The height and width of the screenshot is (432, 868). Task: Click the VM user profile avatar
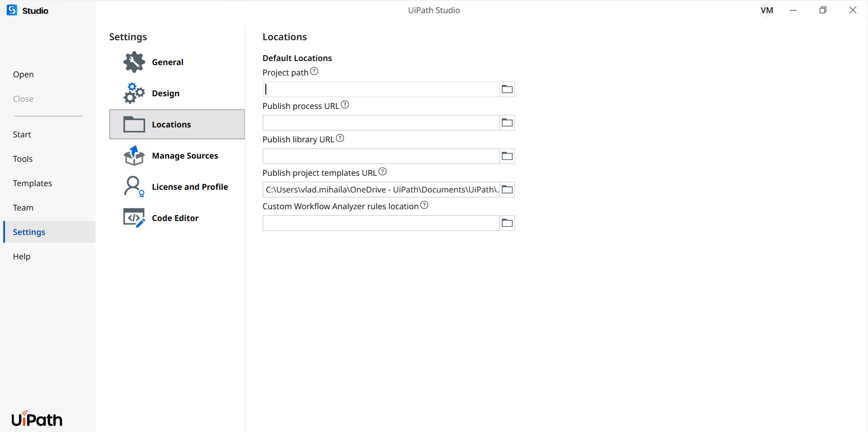pyautogui.click(x=767, y=10)
